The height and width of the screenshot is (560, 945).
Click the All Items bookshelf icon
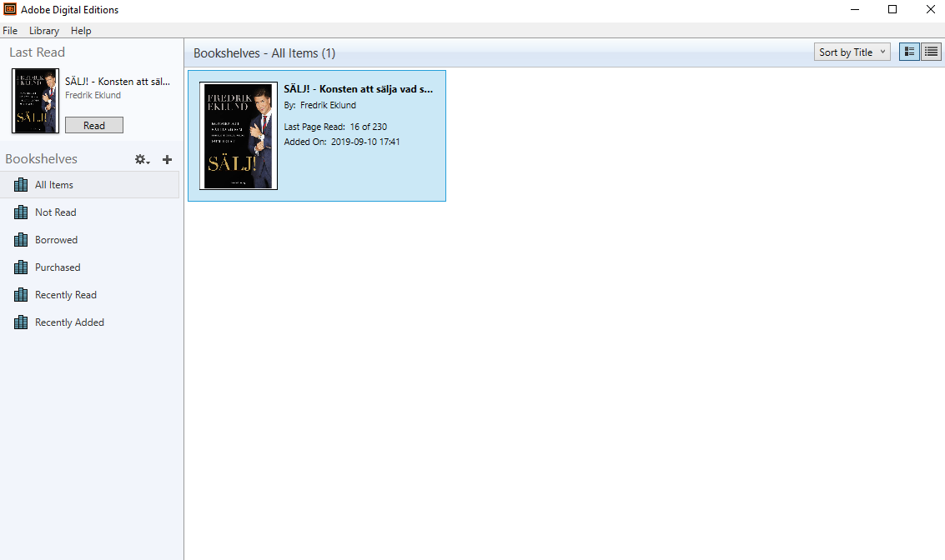click(21, 185)
